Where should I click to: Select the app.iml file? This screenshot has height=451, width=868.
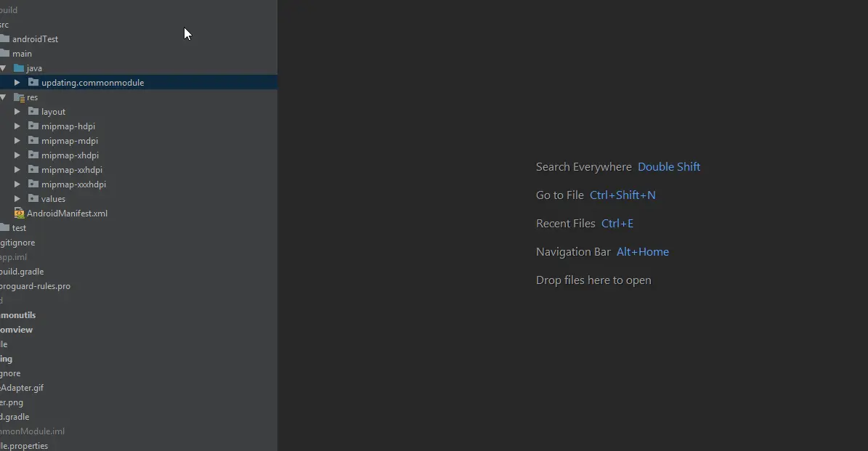click(13, 257)
